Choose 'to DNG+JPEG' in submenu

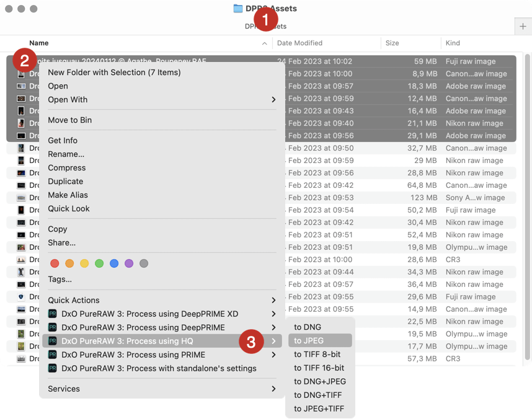320,381
